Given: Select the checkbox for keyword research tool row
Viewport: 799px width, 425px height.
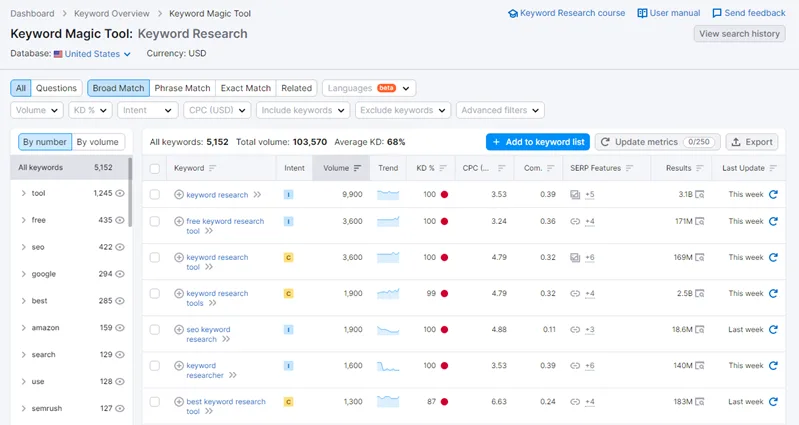Looking at the screenshot, I should pyautogui.click(x=155, y=257).
